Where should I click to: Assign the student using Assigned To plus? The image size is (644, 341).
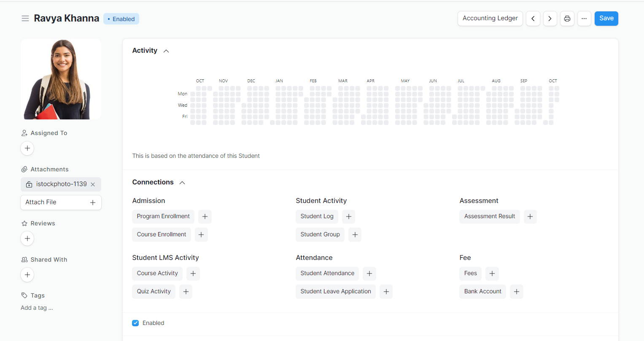point(27,149)
